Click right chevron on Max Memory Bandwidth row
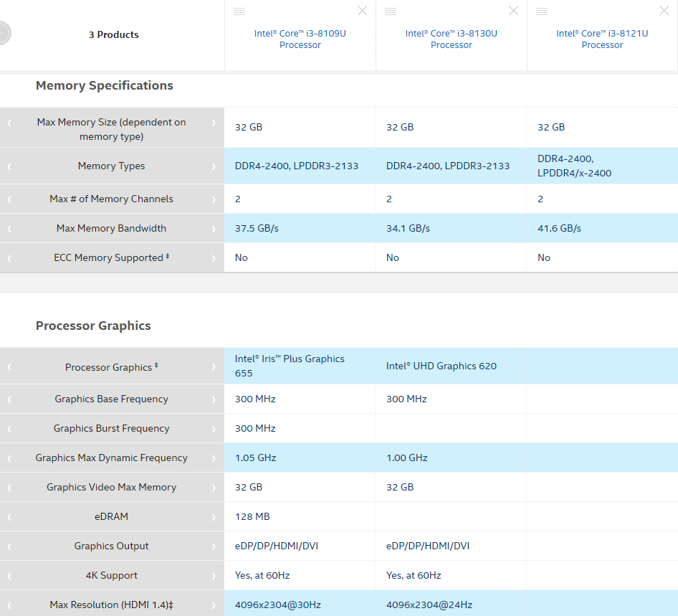This screenshot has width=678, height=616. click(214, 229)
